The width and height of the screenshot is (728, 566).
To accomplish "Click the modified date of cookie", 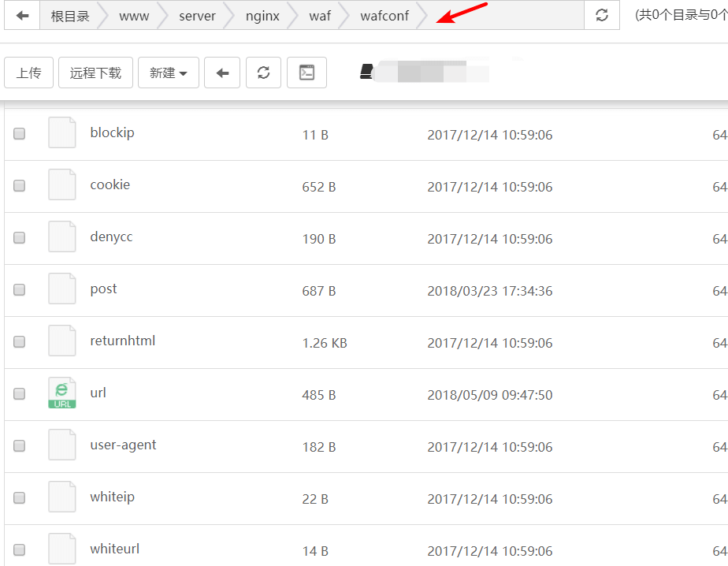I will pos(490,187).
